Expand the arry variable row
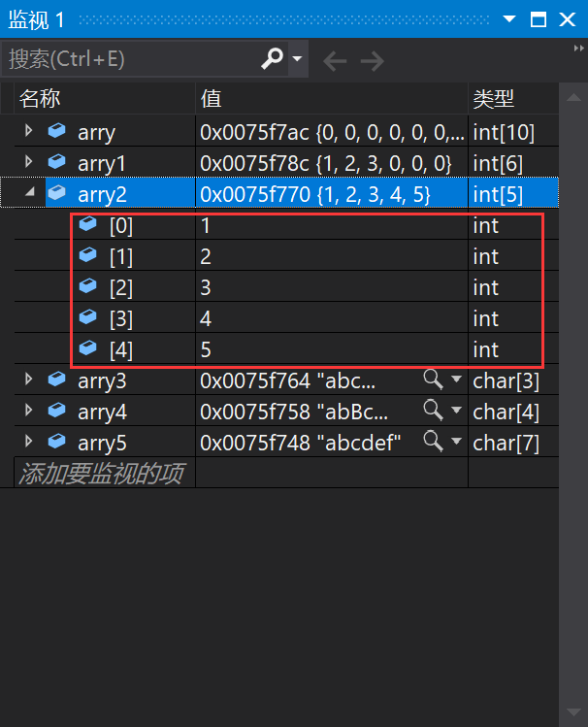Image resolution: width=588 pixels, height=727 pixels. [28, 131]
